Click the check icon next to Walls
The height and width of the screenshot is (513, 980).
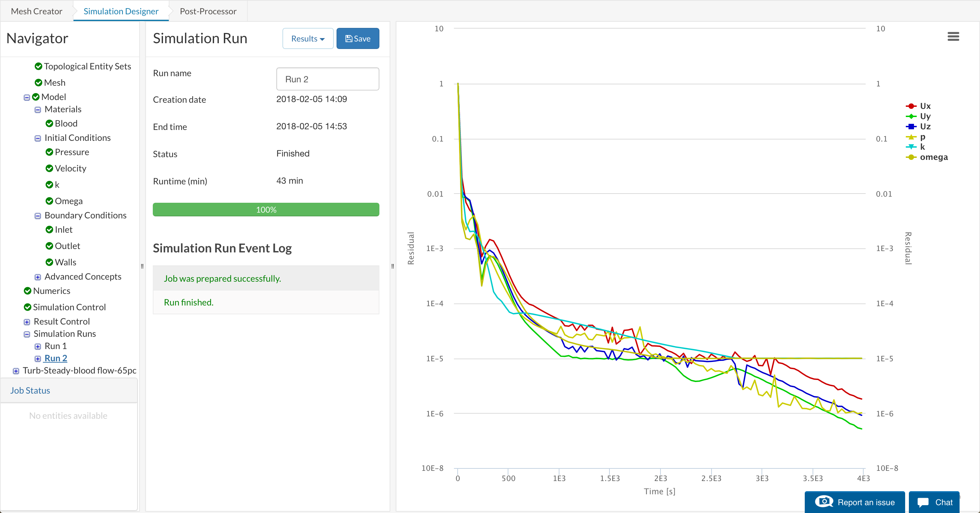pyautogui.click(x=49, y=262)
